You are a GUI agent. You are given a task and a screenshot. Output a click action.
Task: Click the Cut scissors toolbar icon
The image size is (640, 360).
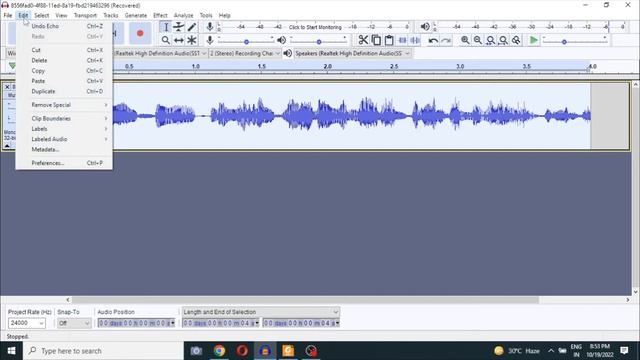363,40
